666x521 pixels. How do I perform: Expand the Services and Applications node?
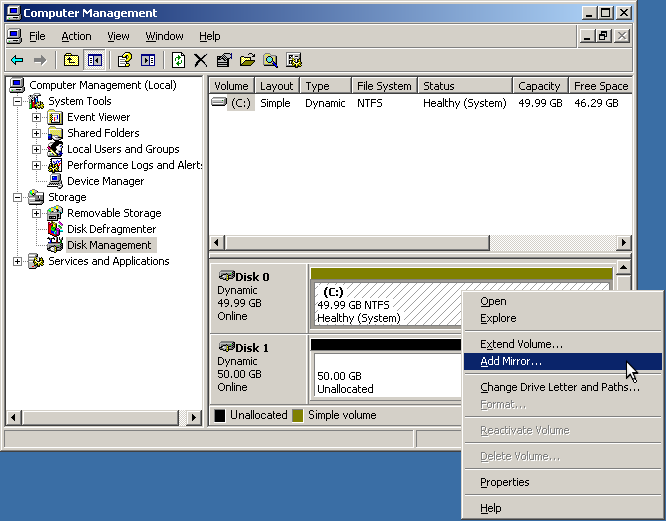(x=17, y=262)
